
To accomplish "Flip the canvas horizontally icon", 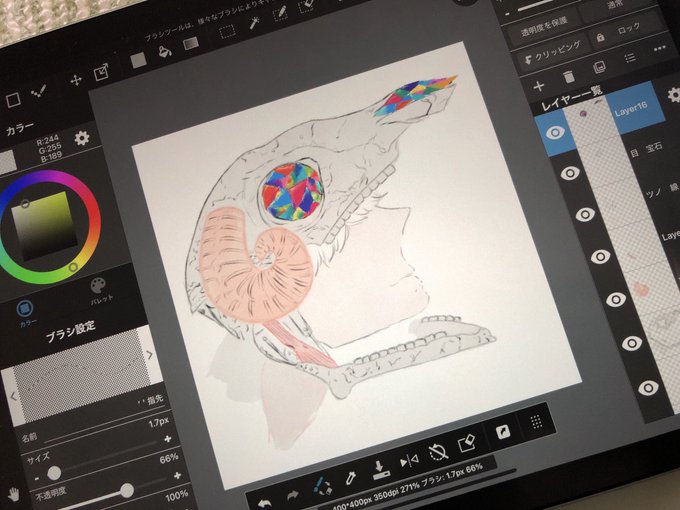I will point(409,461).
